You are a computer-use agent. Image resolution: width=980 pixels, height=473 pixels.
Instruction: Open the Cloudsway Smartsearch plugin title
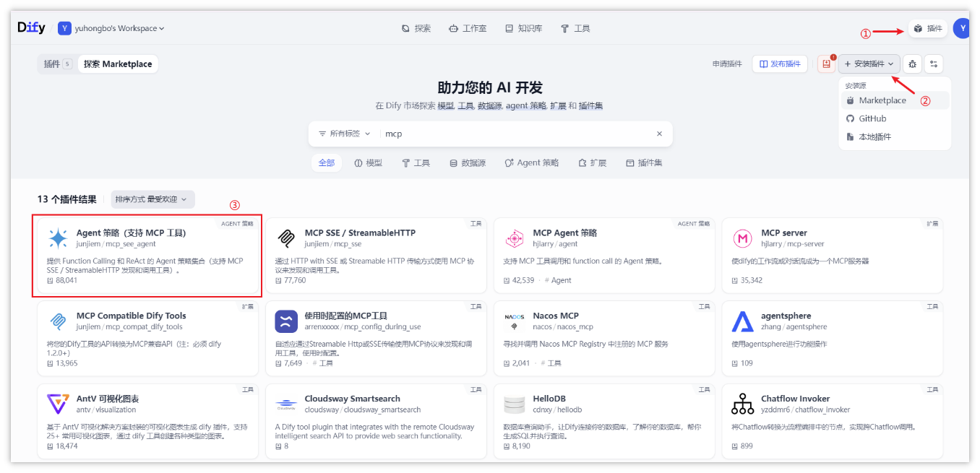pyautogui.click(x=353, y=399)
